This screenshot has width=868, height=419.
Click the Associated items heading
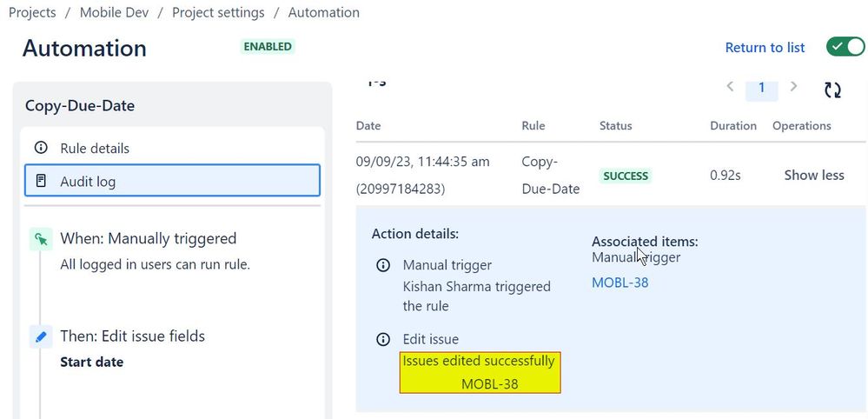pos(645,242)
